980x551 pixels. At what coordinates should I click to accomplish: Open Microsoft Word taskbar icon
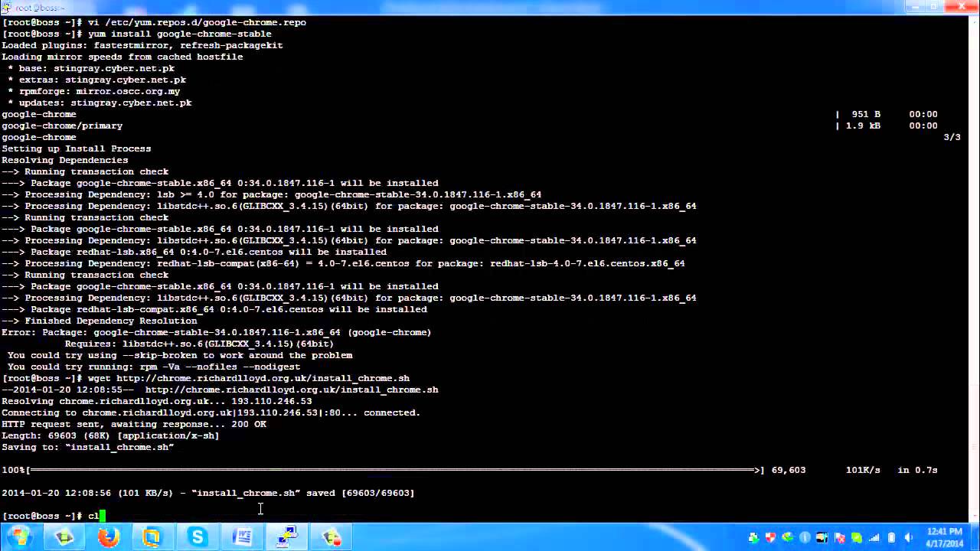pos(243,537)
